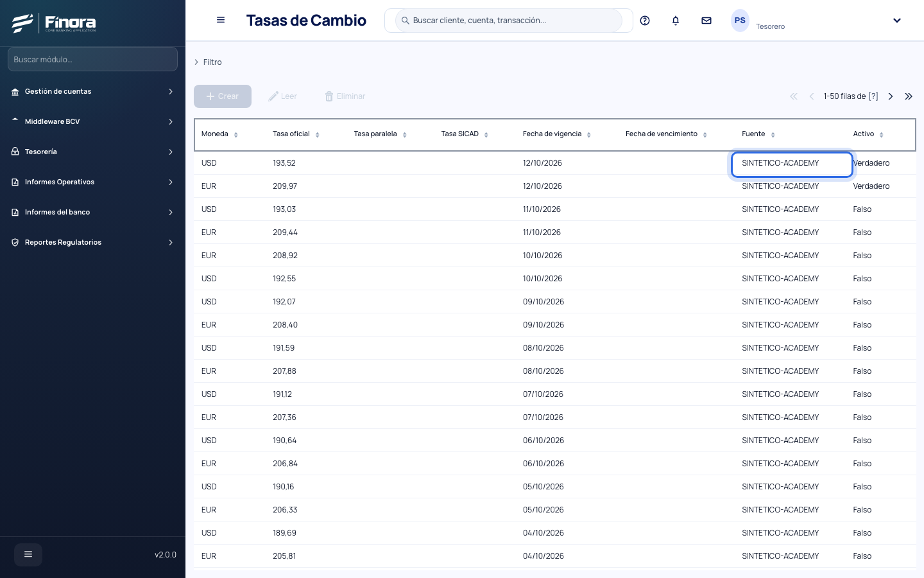Focus the Buscar módulo search field
Image resolution: width=924 pixels, height=578 pixels.
(x=92, y=59)
